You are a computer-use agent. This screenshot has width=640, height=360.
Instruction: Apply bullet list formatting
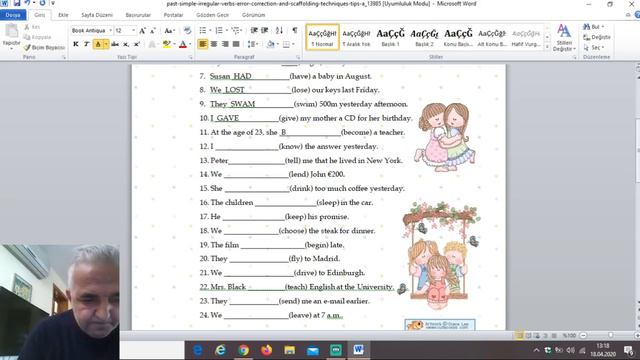[x=203, y=31]
